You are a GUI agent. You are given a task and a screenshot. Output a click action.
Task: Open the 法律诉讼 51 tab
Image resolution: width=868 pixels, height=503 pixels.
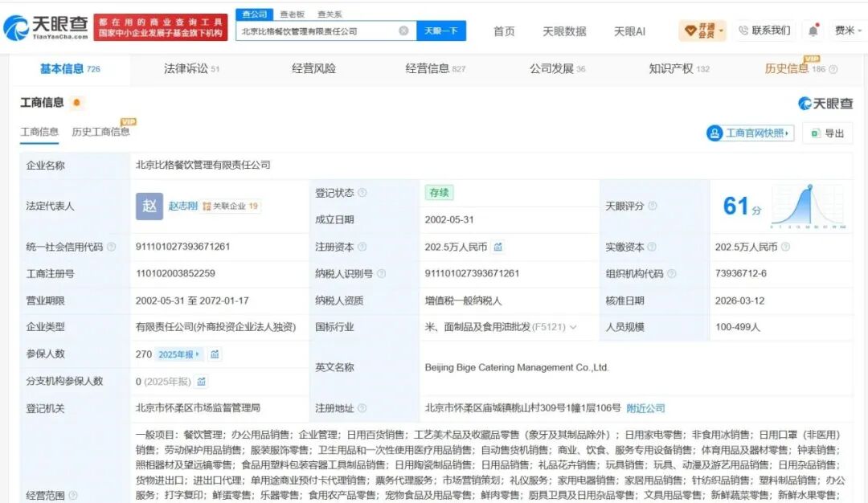tap(191, 68)
